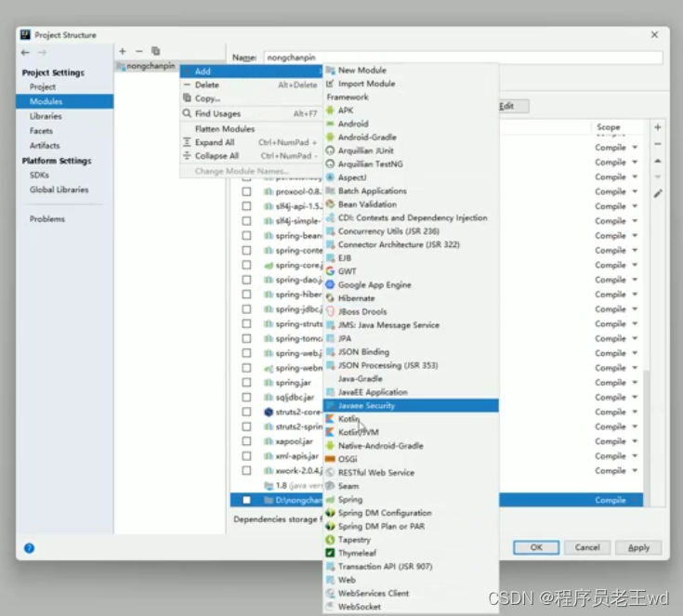683x616 pixels.
Task: Click the add module plus icon
Action: click(123, 51)
